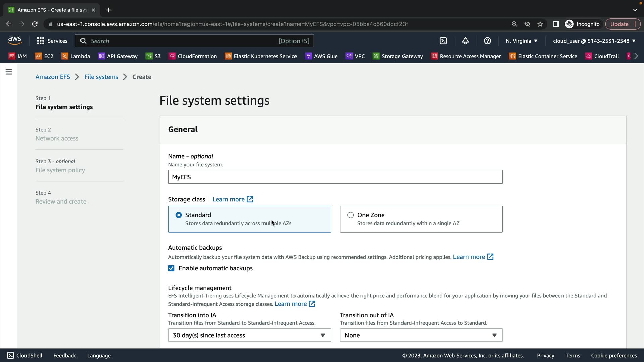Click the AWS logo home icon

coord(15,41)
